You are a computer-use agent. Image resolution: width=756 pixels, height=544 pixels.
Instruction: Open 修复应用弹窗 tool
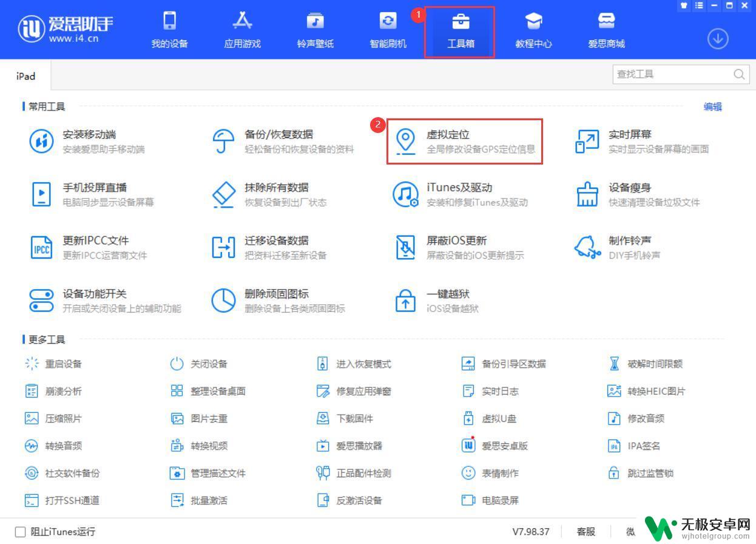(x=354, y=391)
